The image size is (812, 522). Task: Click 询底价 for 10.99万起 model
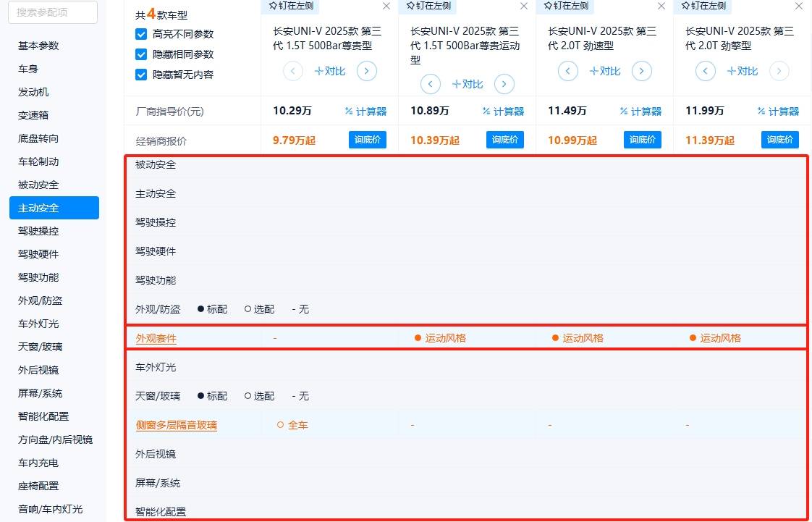[643, 140]
